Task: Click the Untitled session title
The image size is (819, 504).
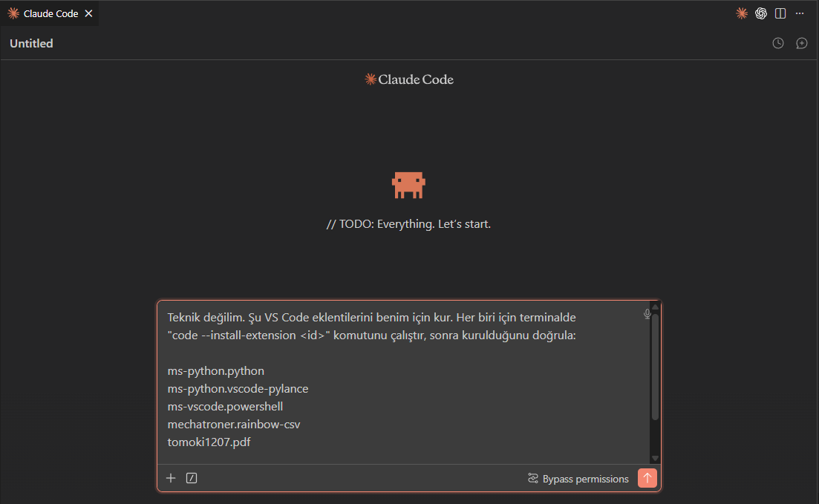Action: coord(31,43)
